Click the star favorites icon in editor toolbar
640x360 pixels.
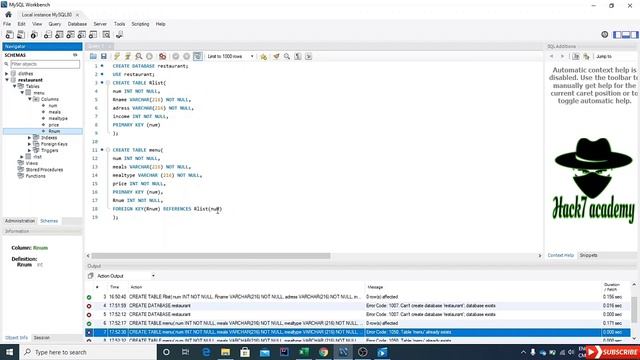click(264, 56)
